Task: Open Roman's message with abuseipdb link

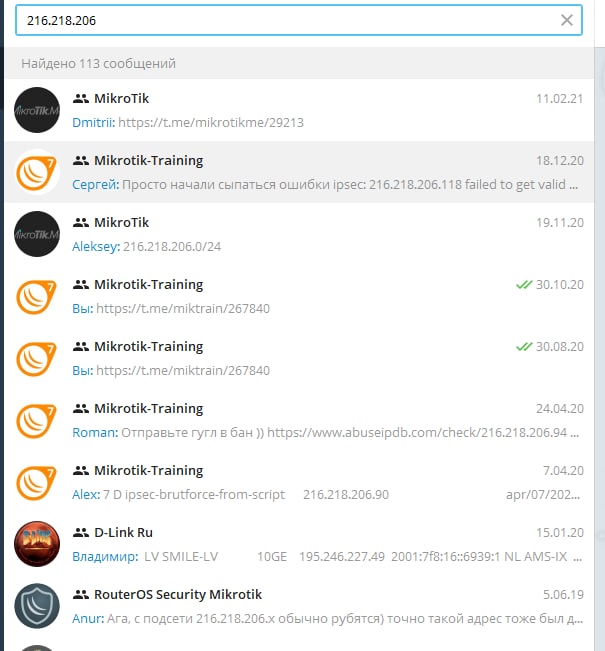Action: click(299, 420)
